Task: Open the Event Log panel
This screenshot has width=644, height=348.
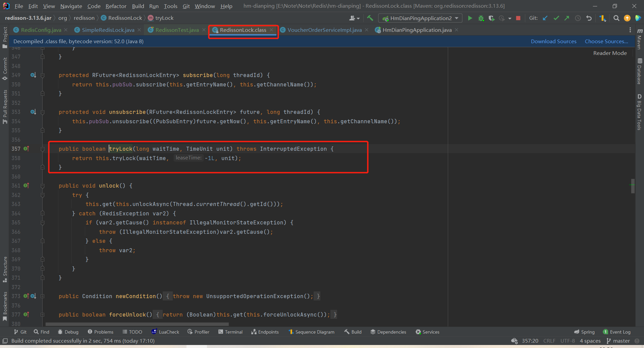Action: tap(616, 332)
